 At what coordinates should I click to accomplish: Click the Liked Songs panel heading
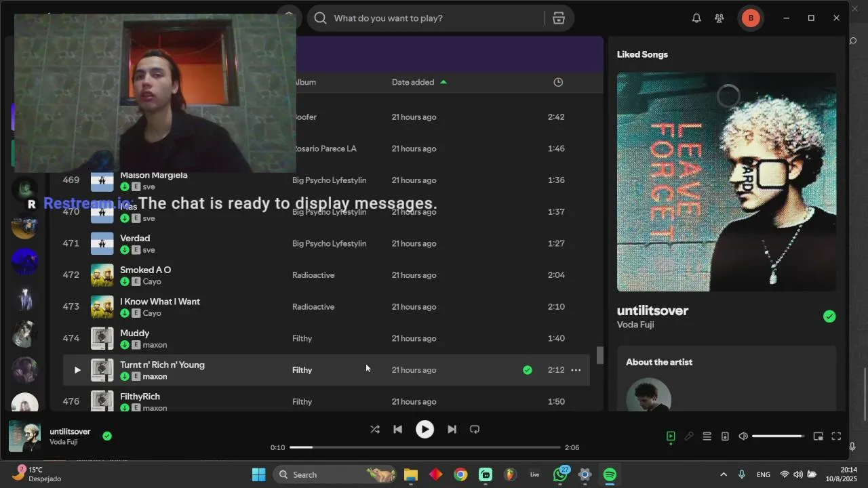click(x=642, y=54)
